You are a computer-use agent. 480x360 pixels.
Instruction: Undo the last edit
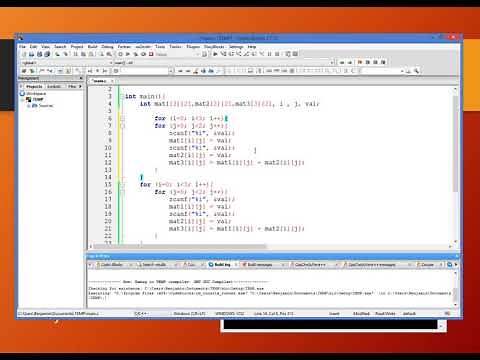(58, 54)
